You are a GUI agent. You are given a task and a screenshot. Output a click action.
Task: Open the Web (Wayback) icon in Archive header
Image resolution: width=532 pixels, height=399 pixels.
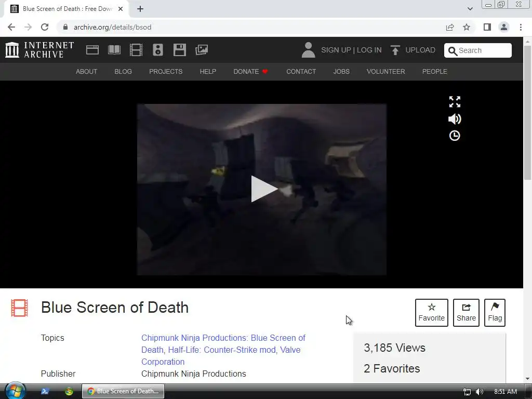pos(92,50)
